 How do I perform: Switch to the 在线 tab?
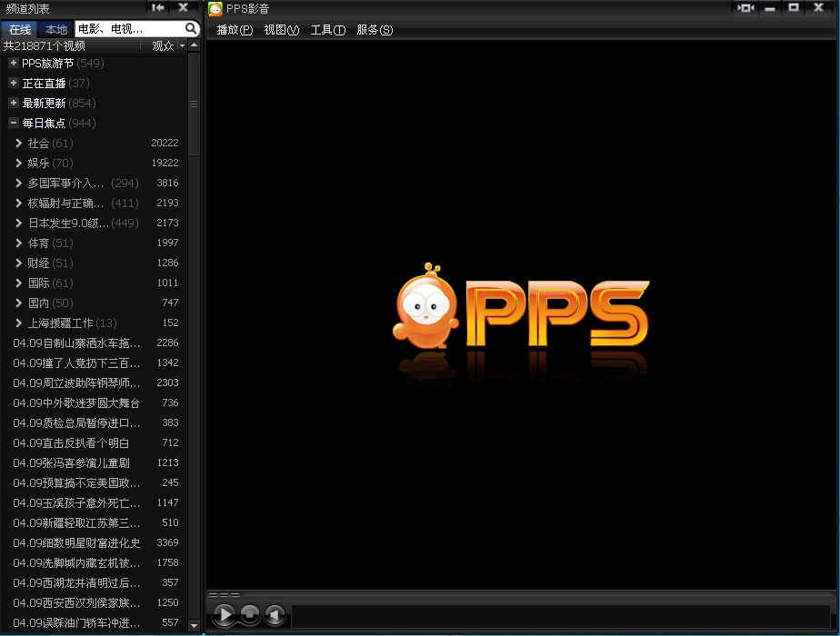click(20, 28)
